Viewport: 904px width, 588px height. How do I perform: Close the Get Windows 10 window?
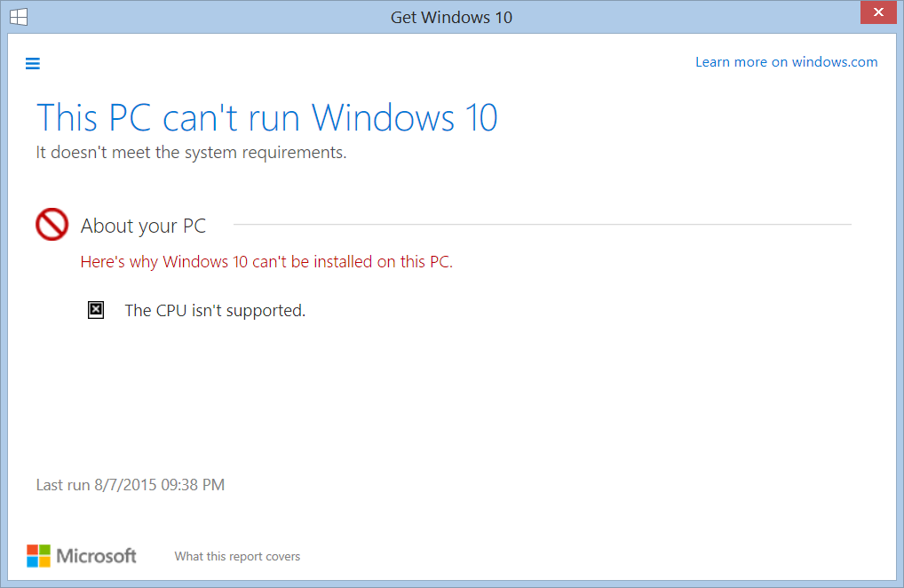[878, 12]
